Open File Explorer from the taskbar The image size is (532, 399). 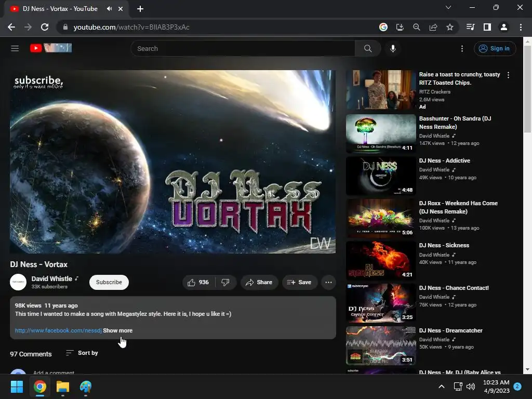[63, 387]
